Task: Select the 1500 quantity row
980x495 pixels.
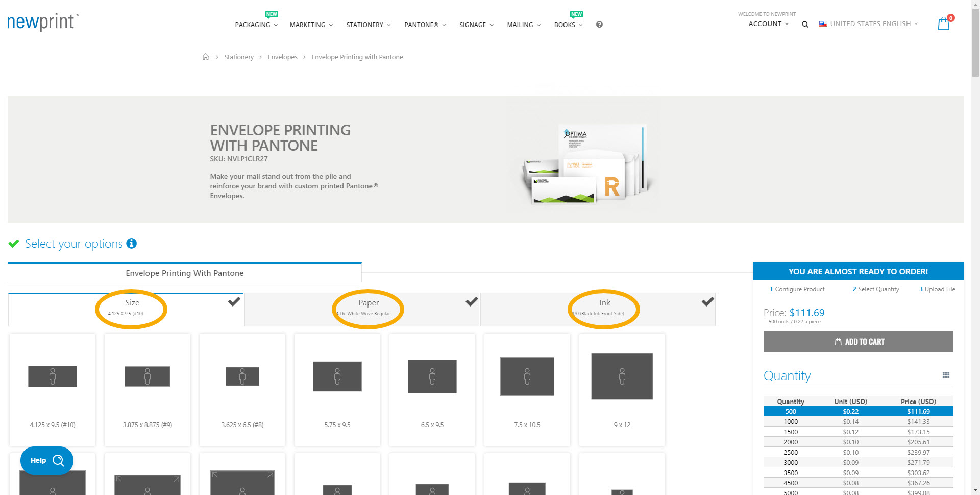Action: pos(859,432)
